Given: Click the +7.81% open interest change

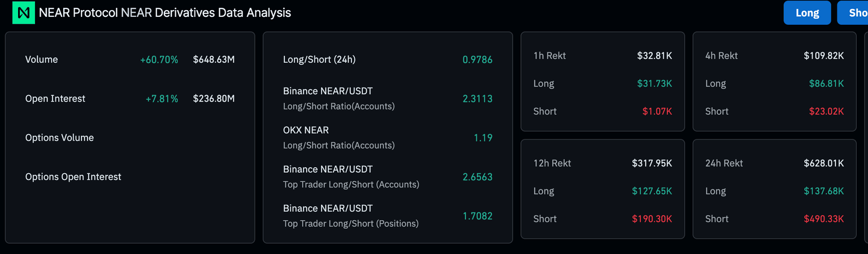Looking at the screenshot, I should click(x=162, y=98).
